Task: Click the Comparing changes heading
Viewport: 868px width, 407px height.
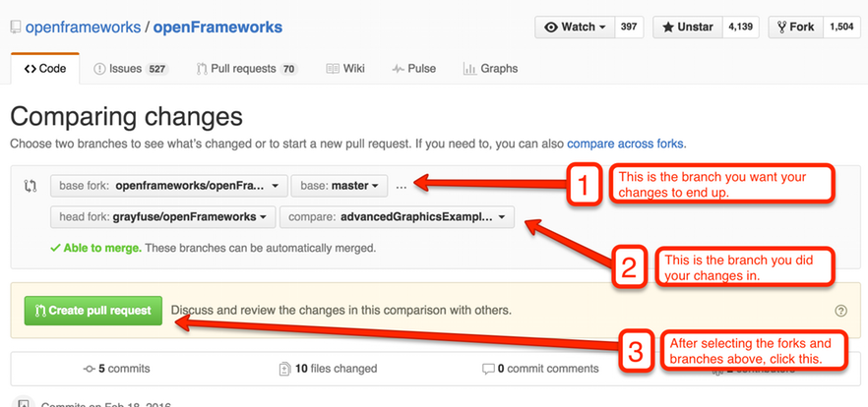Action: (x=126, y=117)
